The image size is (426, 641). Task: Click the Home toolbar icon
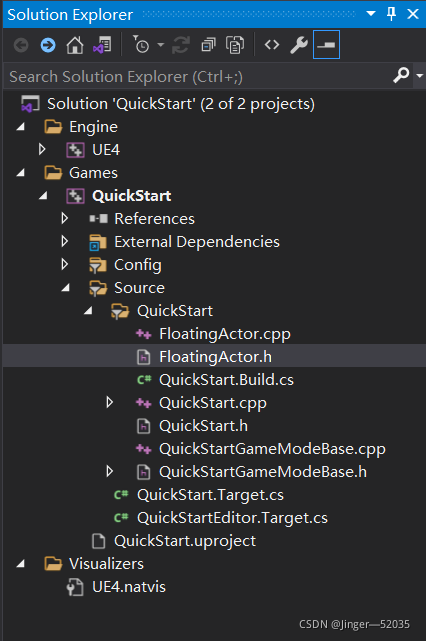click(75, 45)
